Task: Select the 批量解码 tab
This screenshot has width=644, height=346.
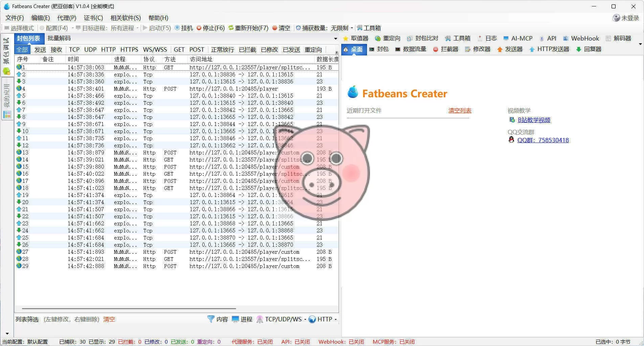Action: tap(59, 39)
